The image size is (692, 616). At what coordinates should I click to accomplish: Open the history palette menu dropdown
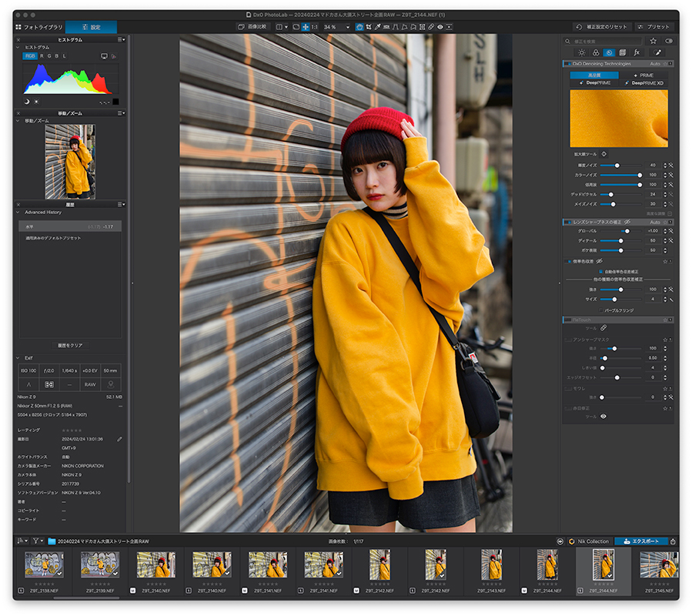coord(122,205)
